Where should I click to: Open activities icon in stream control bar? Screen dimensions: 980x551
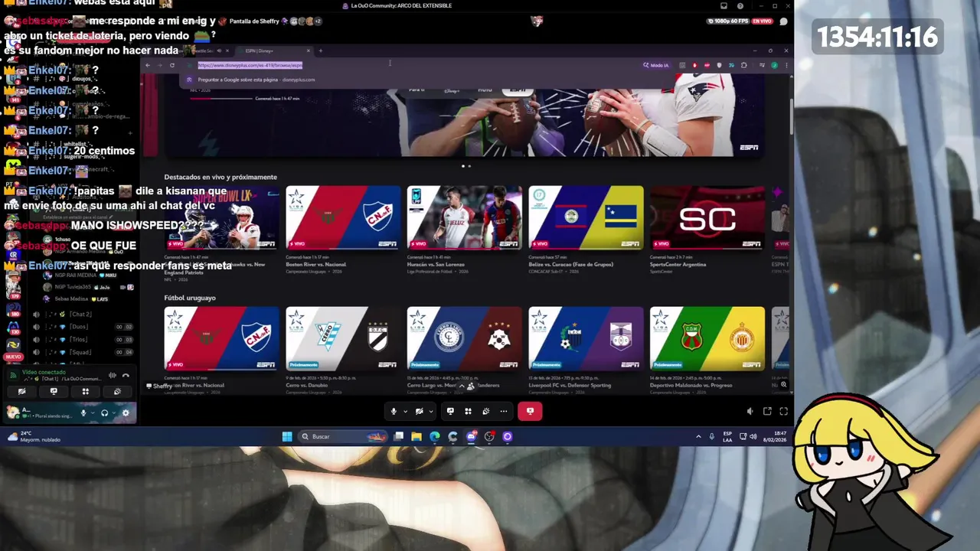pos(468,411)
